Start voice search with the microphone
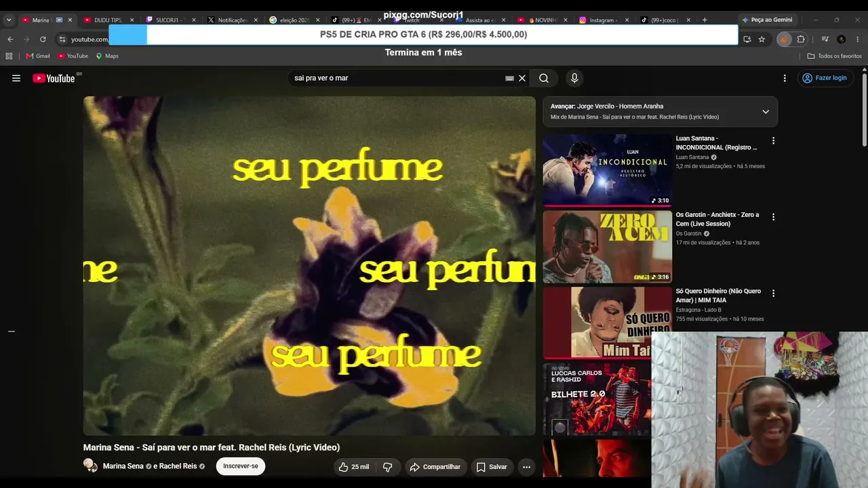868x488 pixels. pyautogui.click(x=574, y=78)
